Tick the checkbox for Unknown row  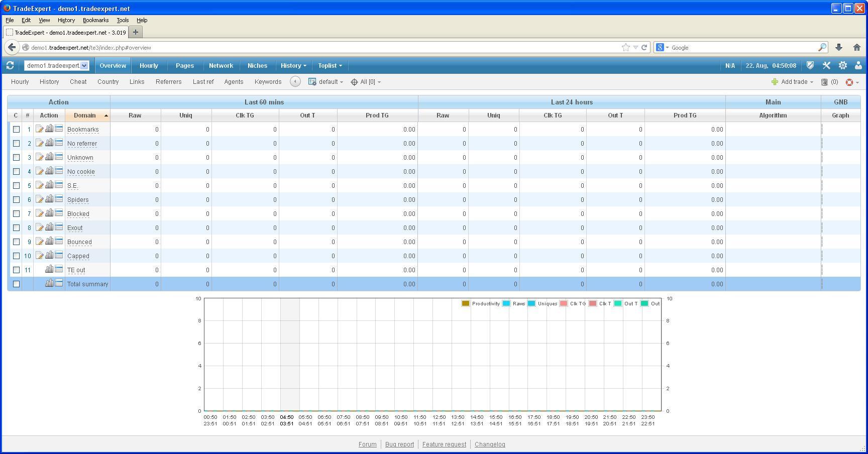[16, 157]
